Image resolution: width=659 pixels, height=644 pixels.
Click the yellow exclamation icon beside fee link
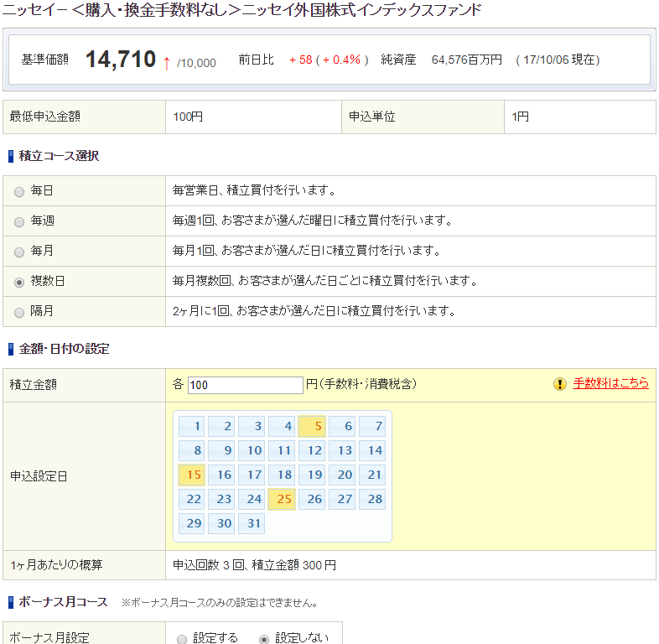point(560,384)
